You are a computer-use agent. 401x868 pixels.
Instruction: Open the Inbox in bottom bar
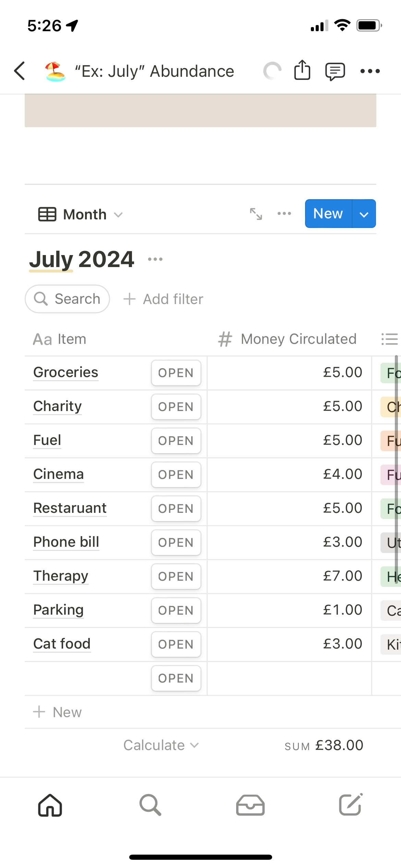point(250,805)
